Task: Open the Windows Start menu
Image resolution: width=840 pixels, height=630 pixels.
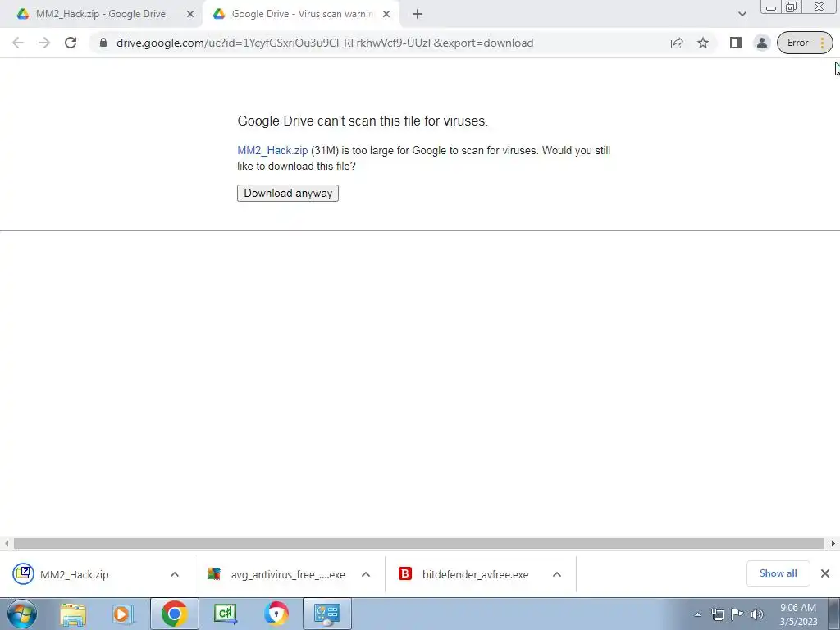Action: coord(22,614)
